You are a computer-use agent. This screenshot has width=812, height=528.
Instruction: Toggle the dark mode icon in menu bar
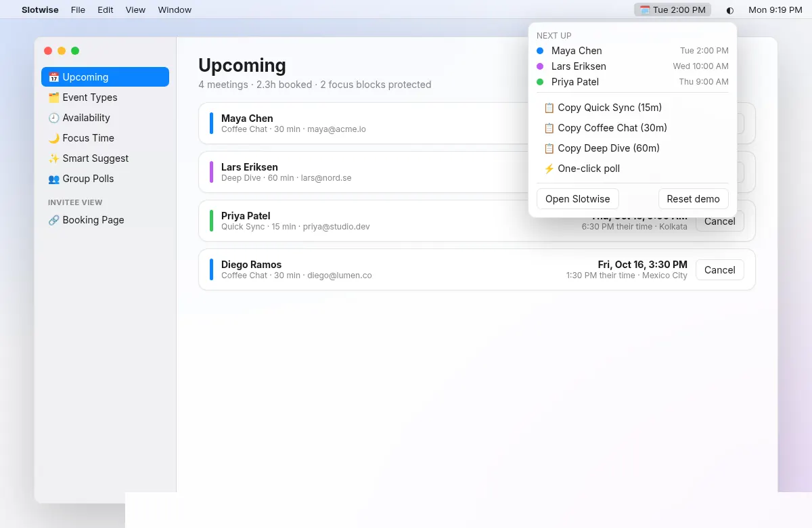coord(729,10)
